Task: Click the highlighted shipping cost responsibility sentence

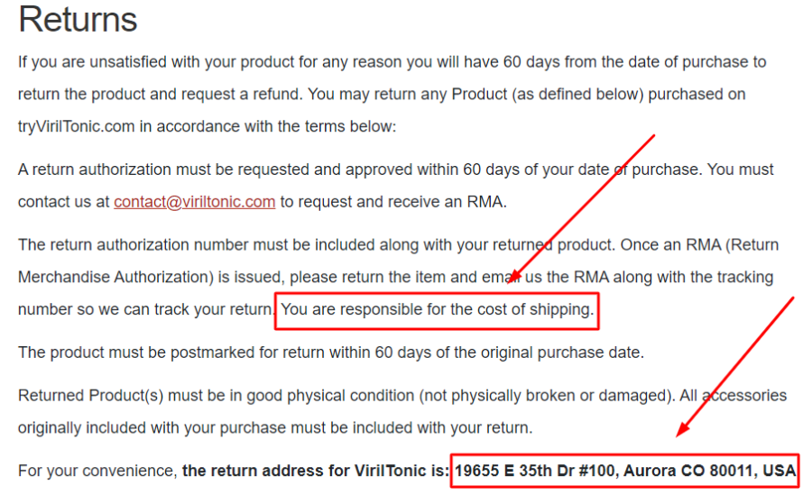Action: tap(437, 310)
